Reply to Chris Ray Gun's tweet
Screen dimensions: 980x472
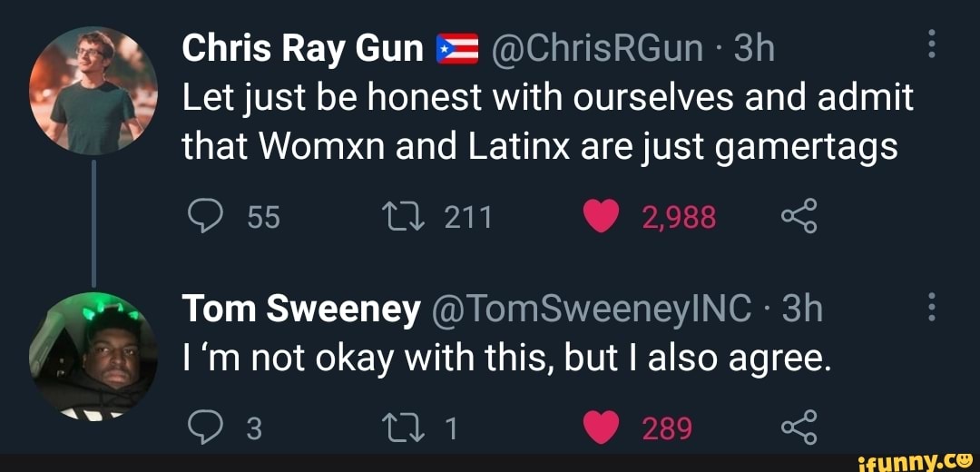point(209,218)
